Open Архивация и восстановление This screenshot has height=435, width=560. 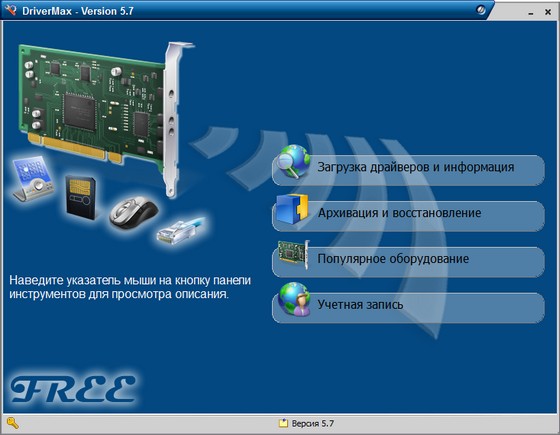tap(409, 216)
